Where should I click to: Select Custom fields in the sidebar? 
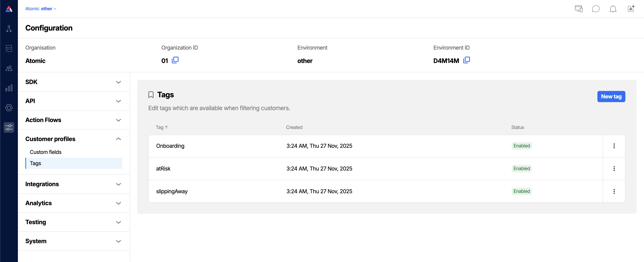(x=45, y=152)
